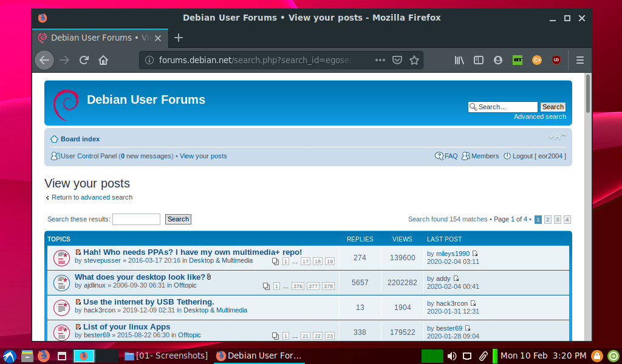This screenshot has width=622, height=364.
Task: Open the file manager taskbar icon
Action: click(27, 356)
